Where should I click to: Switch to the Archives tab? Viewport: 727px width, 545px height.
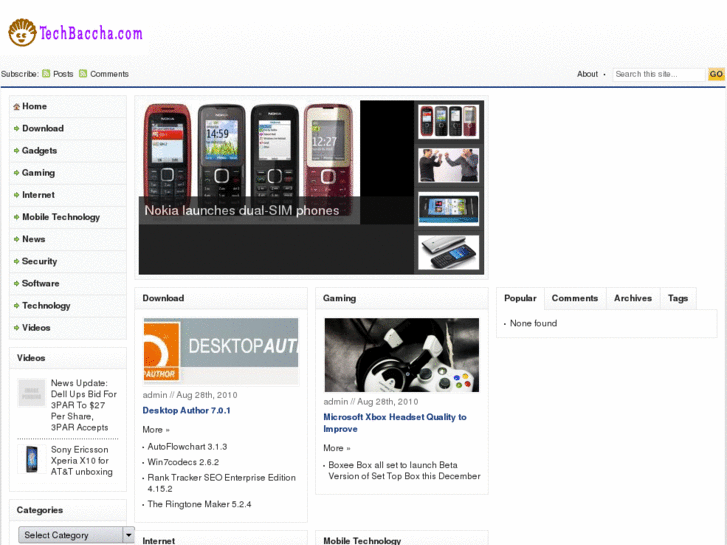click(633, 298)
